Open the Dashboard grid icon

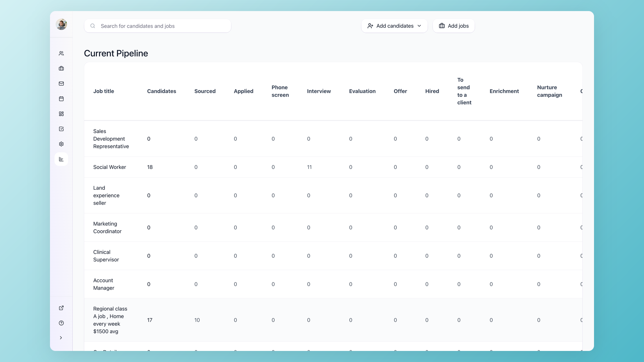pyautogui.click(x=61, y=114)
